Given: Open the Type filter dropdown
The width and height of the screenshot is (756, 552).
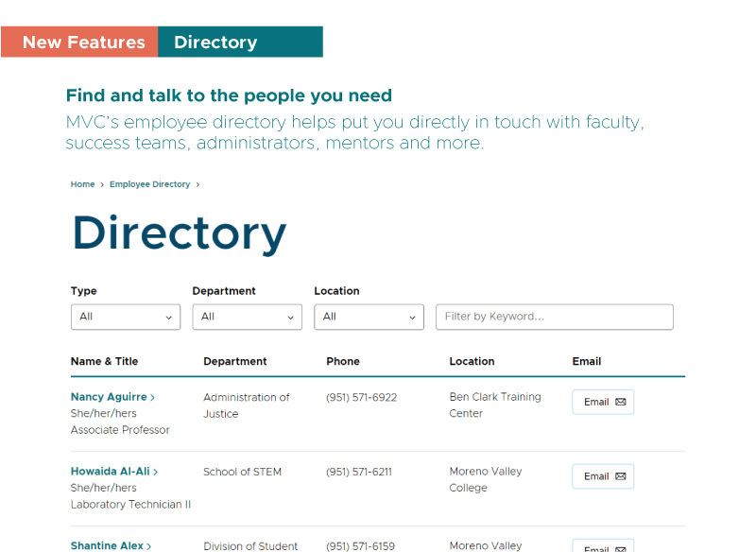Looking at the screenshot, I should click(x=125, y=317).
